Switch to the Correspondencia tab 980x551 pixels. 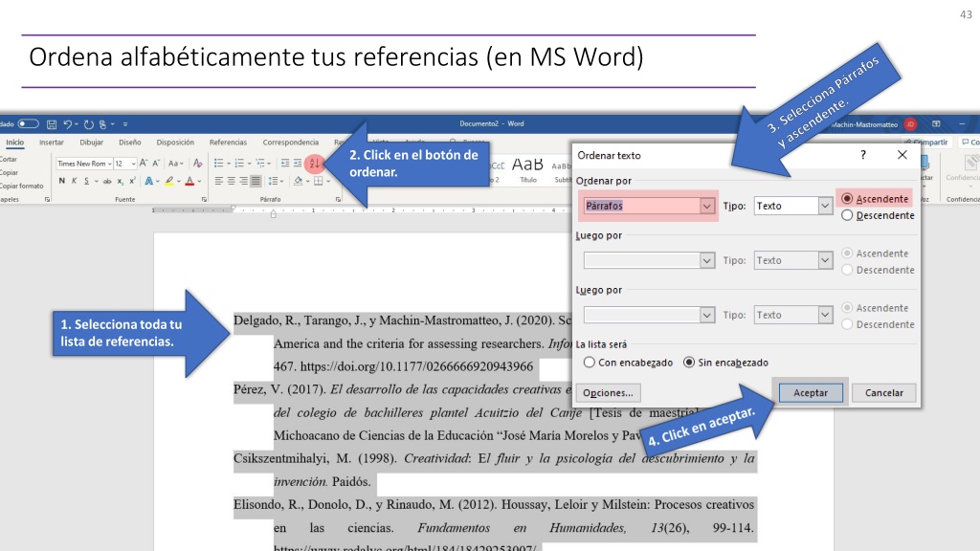click(x=291, y=143)
